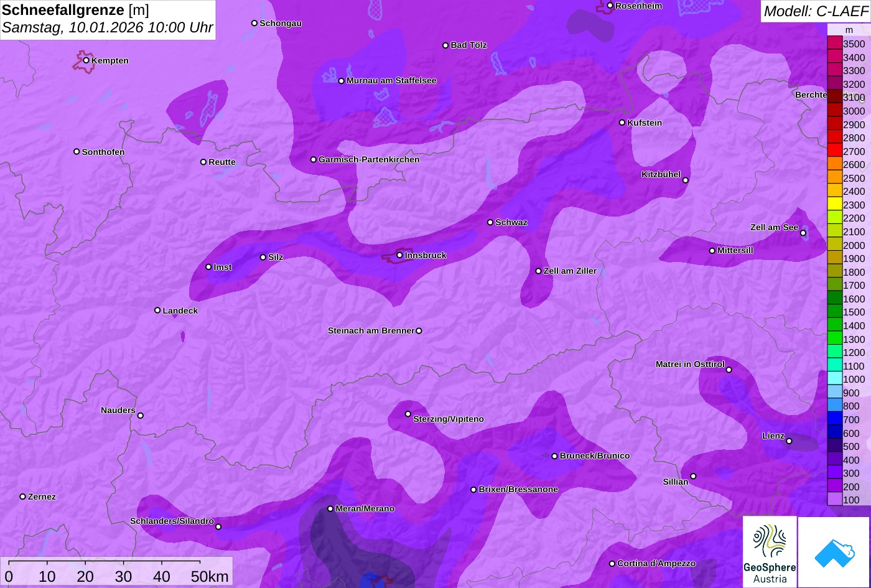Screen dimensions: 871x588
Task: Click the blue cloud logo icon
Action: tap(834, 551)
